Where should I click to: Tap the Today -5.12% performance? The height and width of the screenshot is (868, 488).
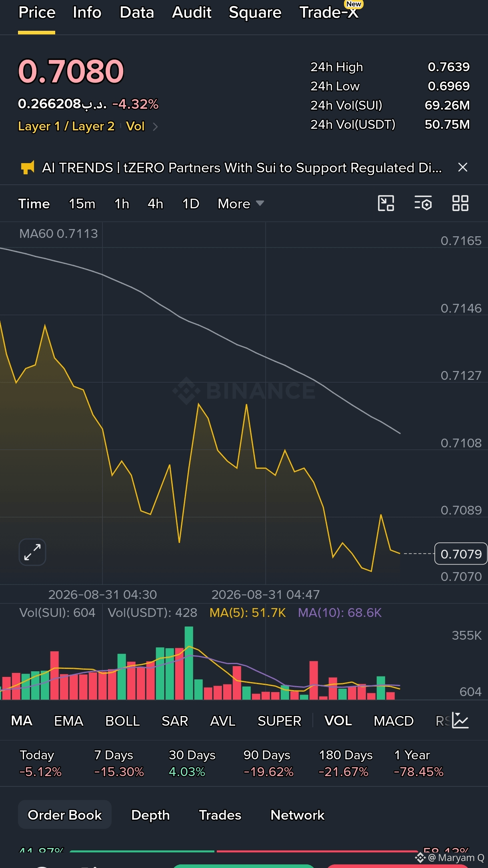point(40,763)
